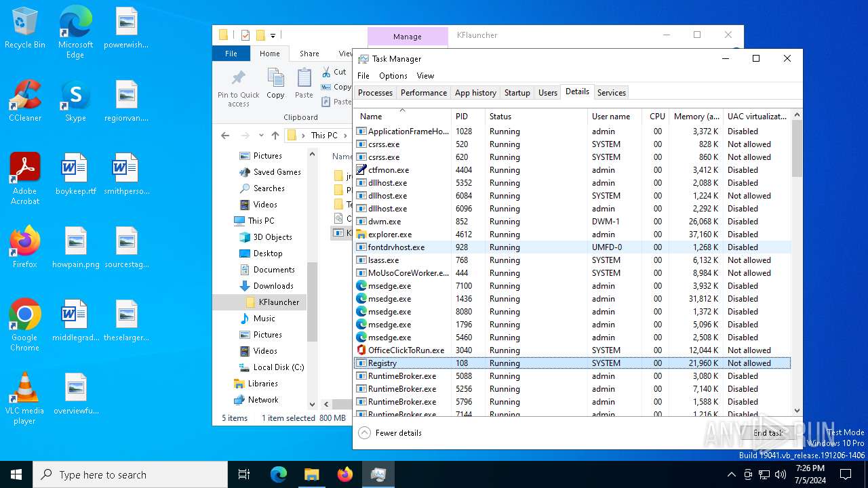Select the boykeep.rtf desktop file
868x488 pixels.
[x=75, y=174]
